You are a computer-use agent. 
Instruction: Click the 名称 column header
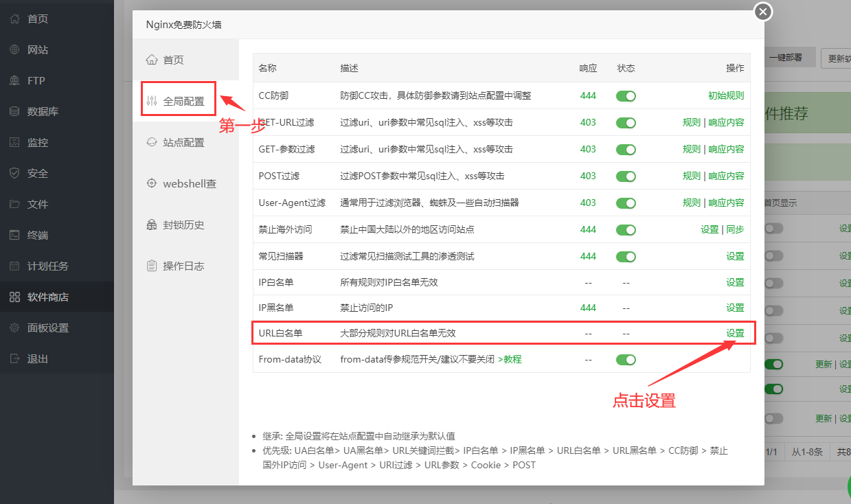[267, 69]
